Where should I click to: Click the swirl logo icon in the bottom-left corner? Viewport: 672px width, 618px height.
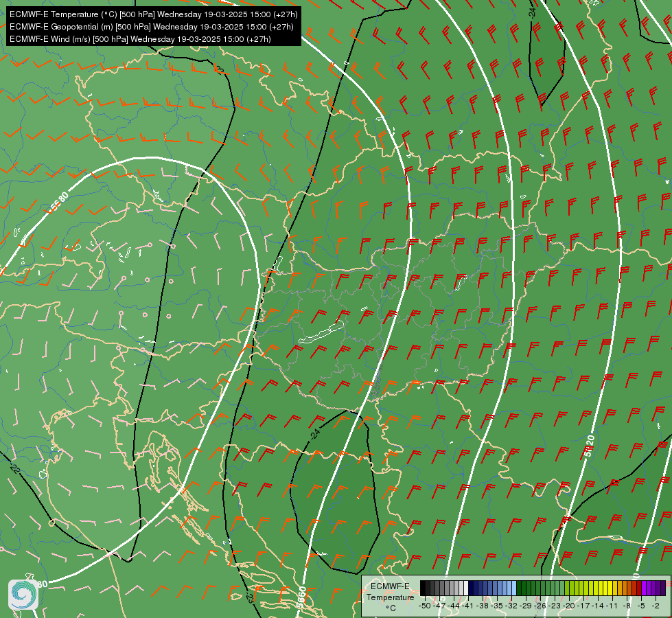(x=23, y=595)
